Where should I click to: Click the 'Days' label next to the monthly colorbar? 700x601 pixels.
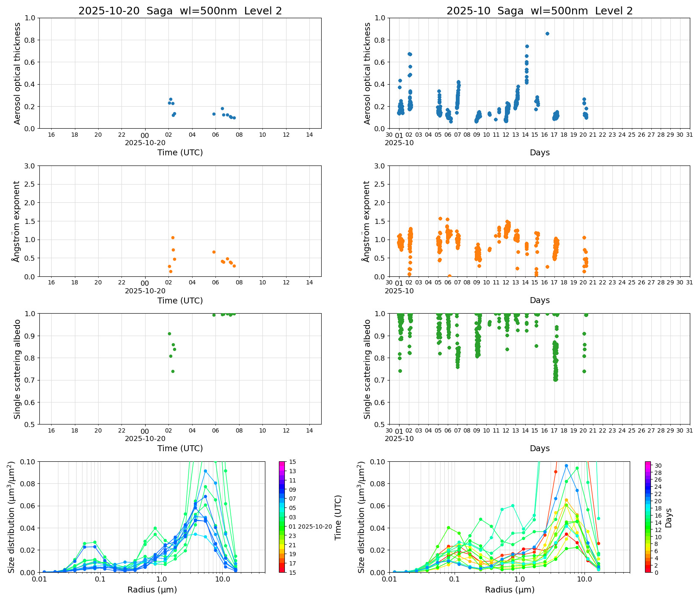point(668,517)
